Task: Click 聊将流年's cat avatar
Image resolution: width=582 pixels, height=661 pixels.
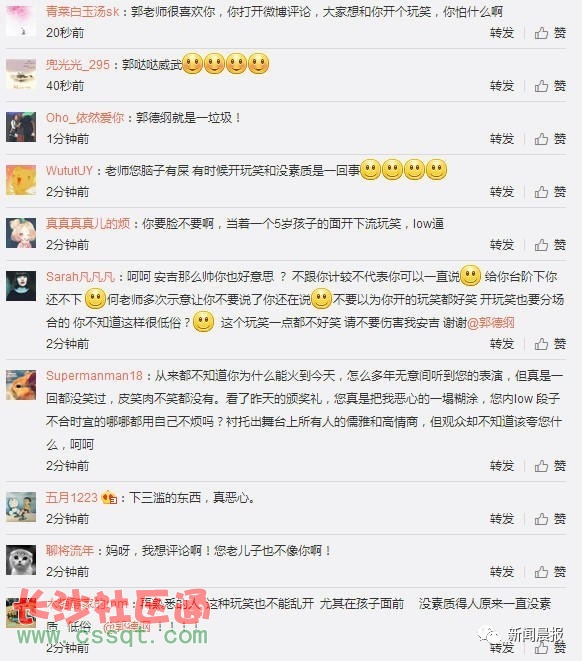Action: coord(21,560)
